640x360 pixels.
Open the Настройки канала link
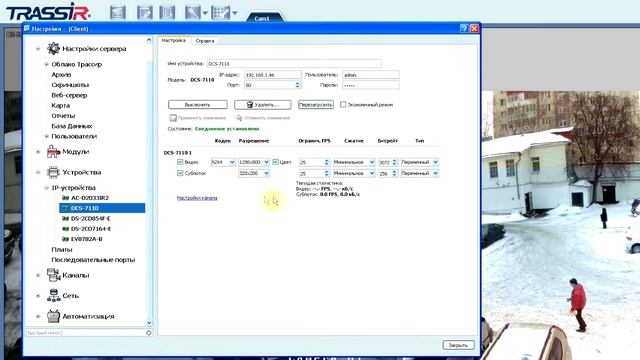pyautogui.click(x=197, y=198)
